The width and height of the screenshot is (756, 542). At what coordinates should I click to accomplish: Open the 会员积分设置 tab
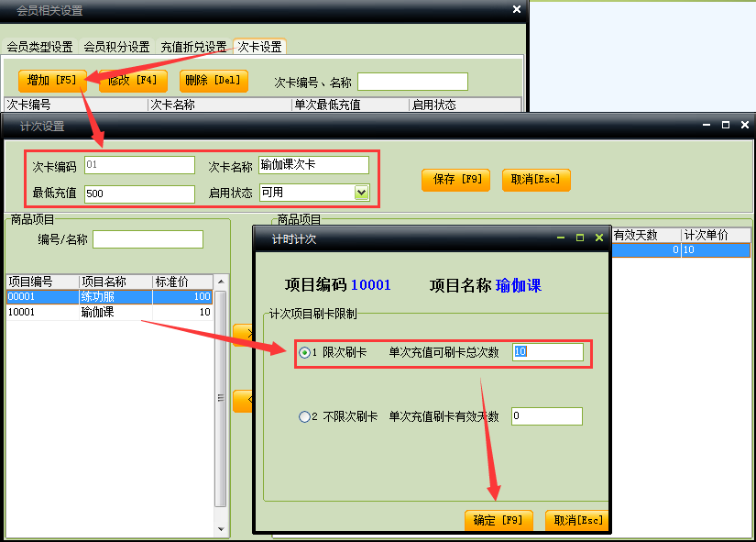tap(116, 47)
